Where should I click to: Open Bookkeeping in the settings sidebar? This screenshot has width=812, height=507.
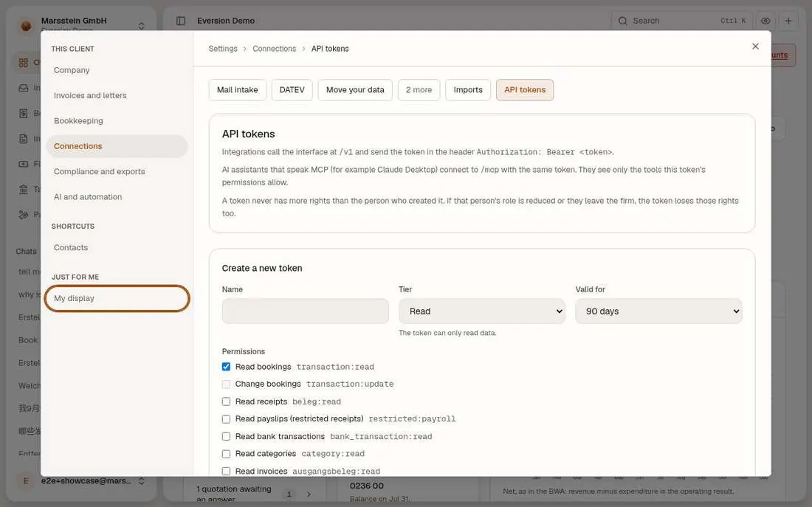click(117, 121)
